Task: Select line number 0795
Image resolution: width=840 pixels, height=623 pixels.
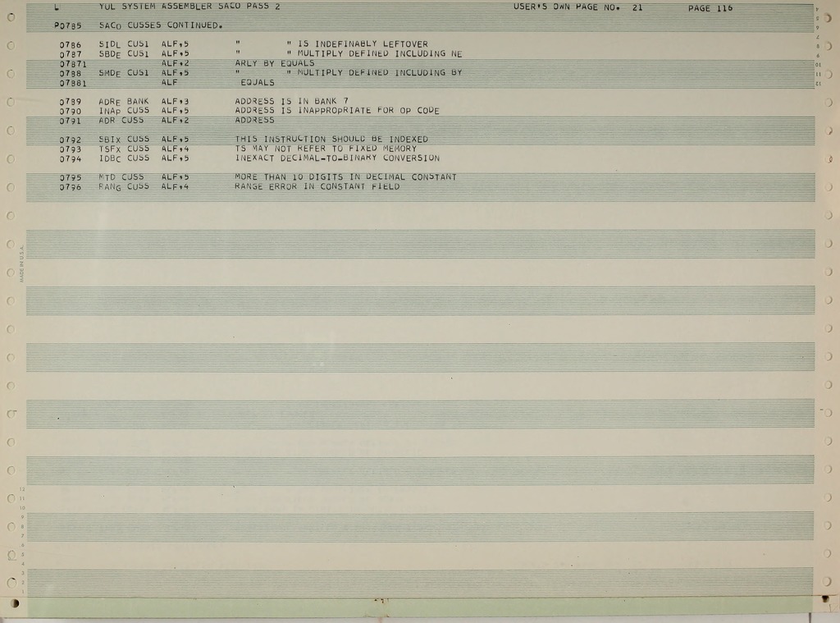Action: (71, 177)
